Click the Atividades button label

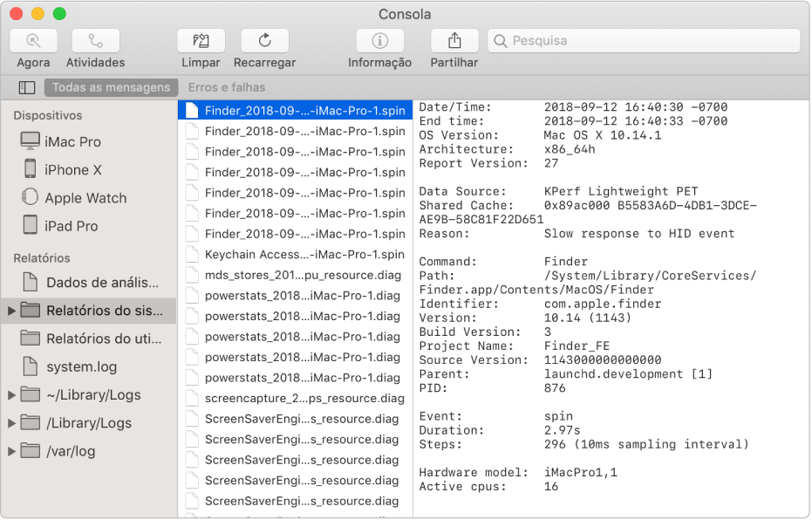[95, 63]
